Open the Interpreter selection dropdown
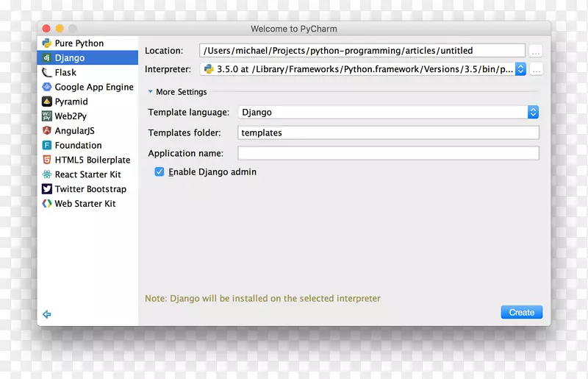This screenshot has width=588, height=379. point(520,69)
